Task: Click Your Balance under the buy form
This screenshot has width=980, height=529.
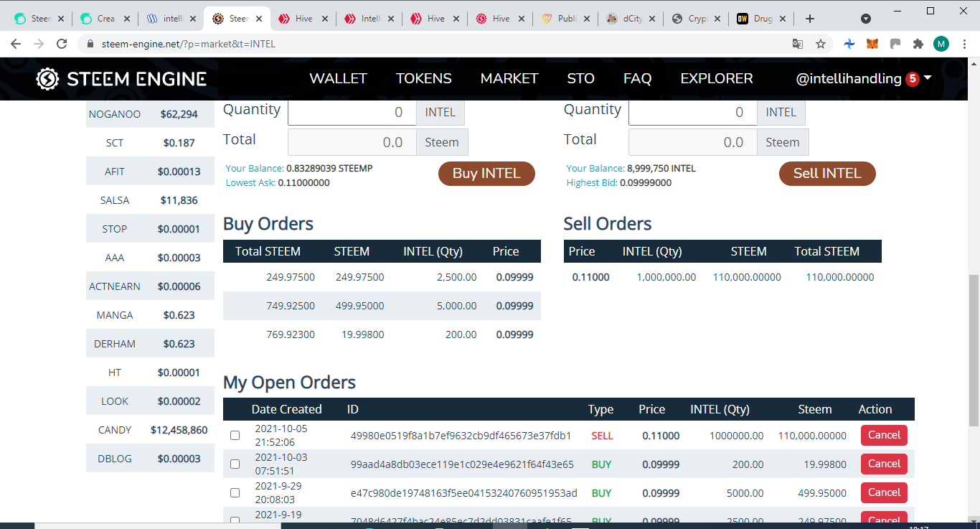Action: 255,169
